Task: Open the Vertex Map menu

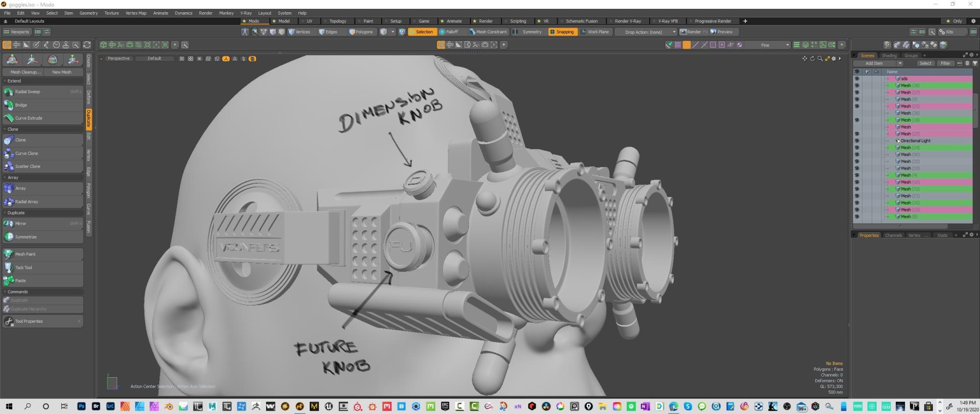Action: tap(136, 13)
